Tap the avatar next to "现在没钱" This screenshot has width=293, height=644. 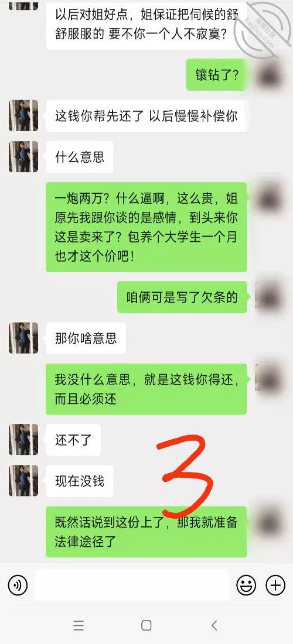click(x=23, y=481)
